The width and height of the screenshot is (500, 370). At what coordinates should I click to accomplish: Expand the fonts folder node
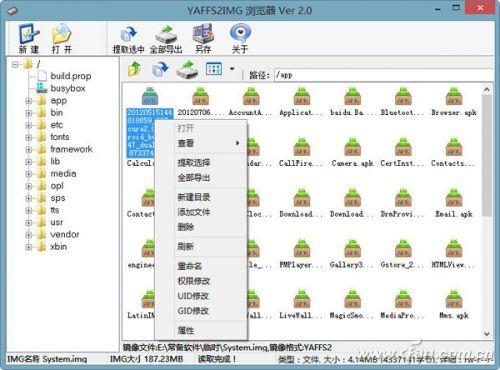(29, 137)
